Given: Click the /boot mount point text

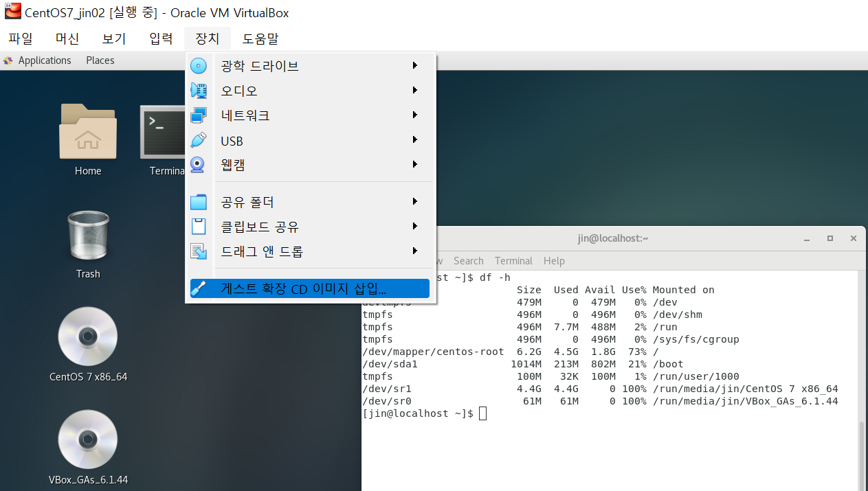Looking at the screenshot, I should click(x=668, y=364).
